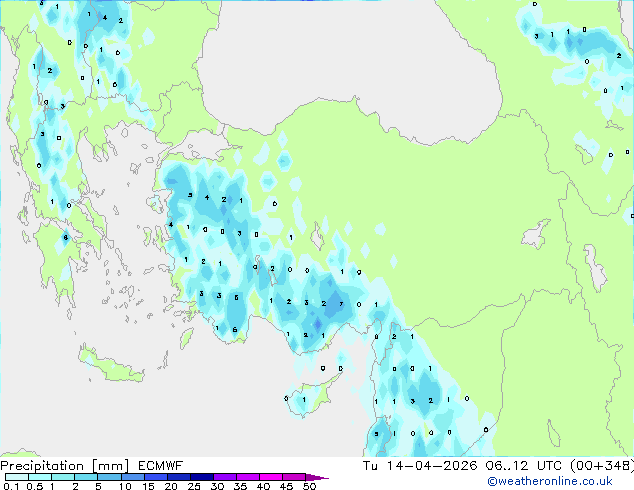The width and height of the screenshot is (634, 490).
Task: Select the 'Precipitation [mm]' title text
Action: pos(65,466)
